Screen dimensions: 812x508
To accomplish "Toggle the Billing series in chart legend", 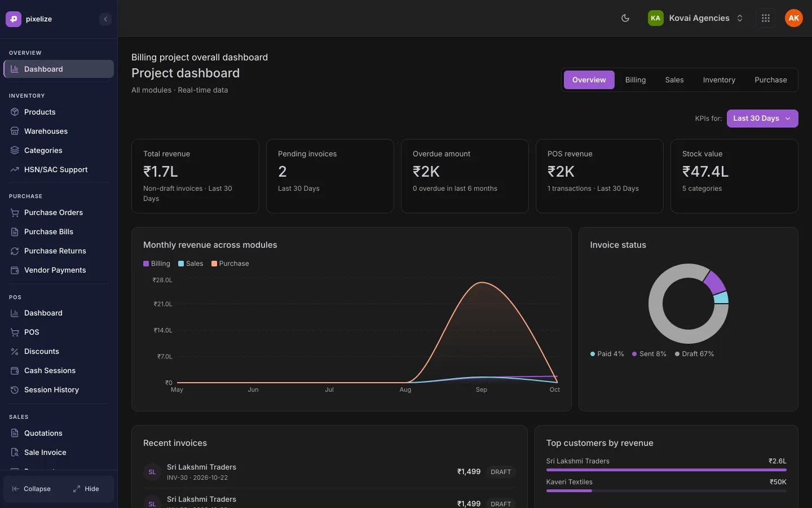I will pos(157,264).
